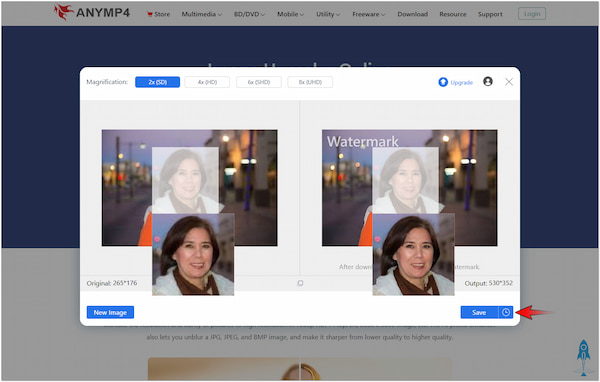This screenshot has width=600, height=382.
Task: Save the upscaled image
Action: 479,312
